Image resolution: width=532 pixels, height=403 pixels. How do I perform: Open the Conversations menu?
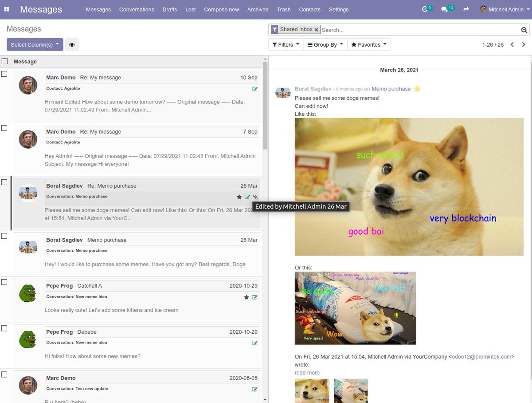(x=137, y=9)
